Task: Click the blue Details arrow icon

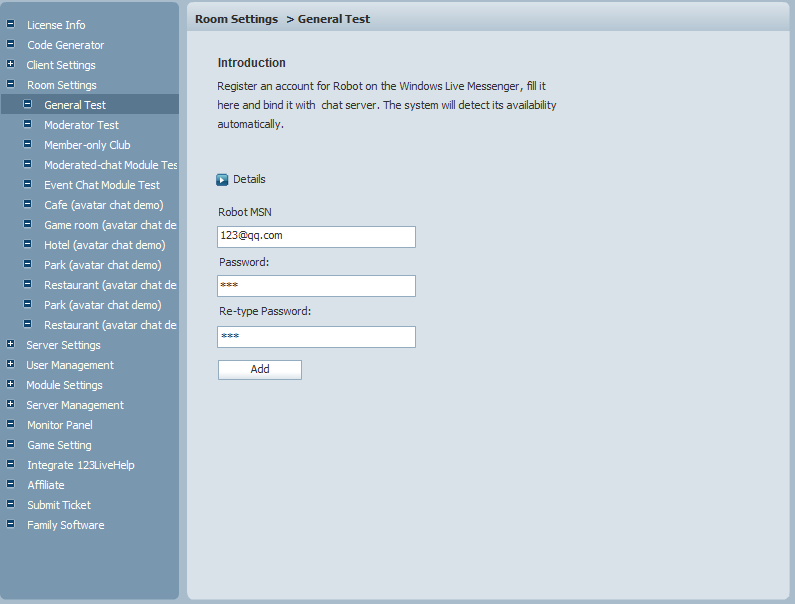Action: point(222,180)
